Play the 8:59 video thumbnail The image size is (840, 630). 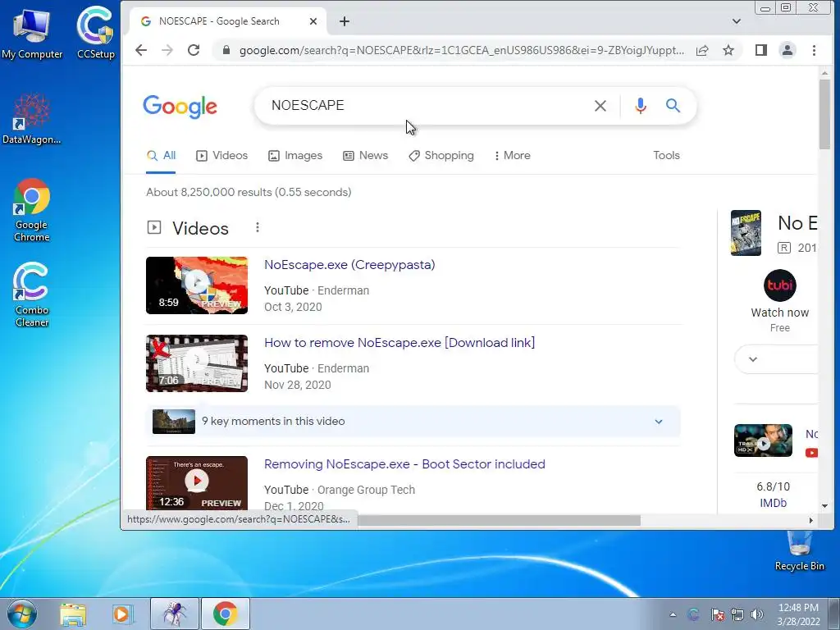pyautogui.click(x=197, y=285)
